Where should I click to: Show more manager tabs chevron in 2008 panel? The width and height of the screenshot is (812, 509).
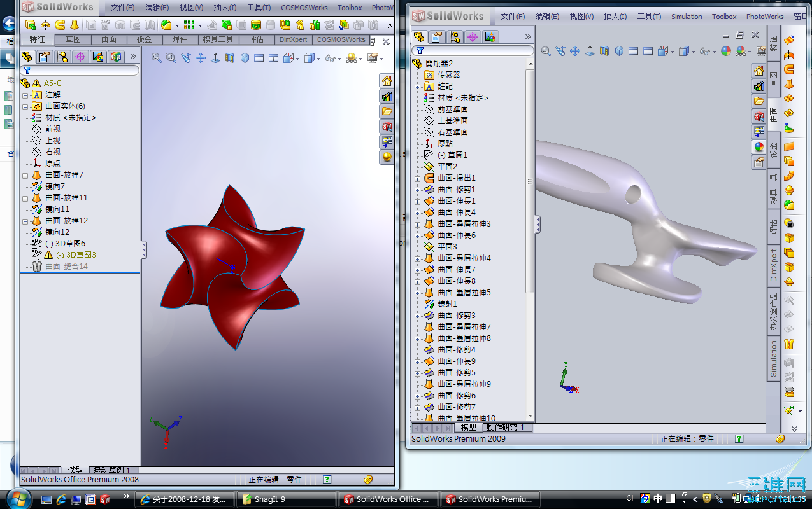point(134,57)
